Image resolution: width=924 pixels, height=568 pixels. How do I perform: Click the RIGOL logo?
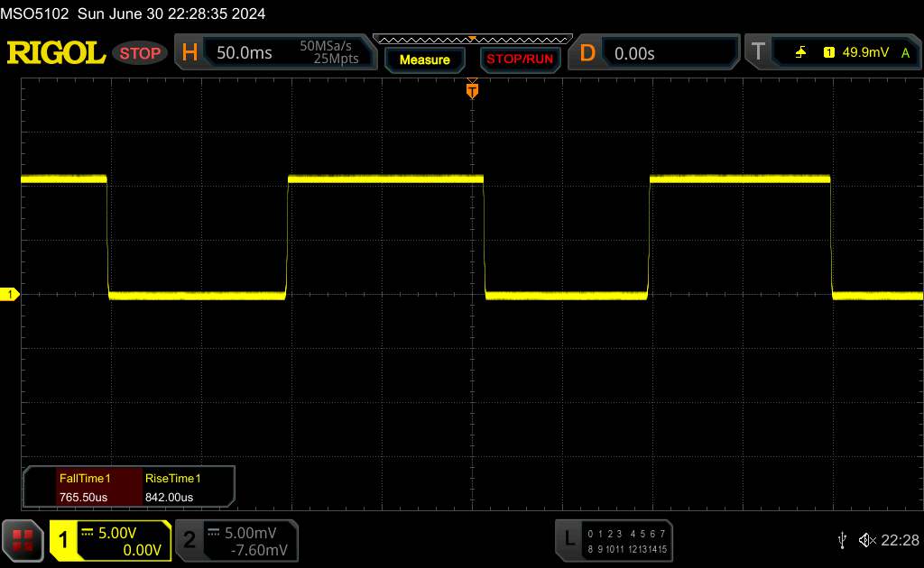(x=56, y=53)
